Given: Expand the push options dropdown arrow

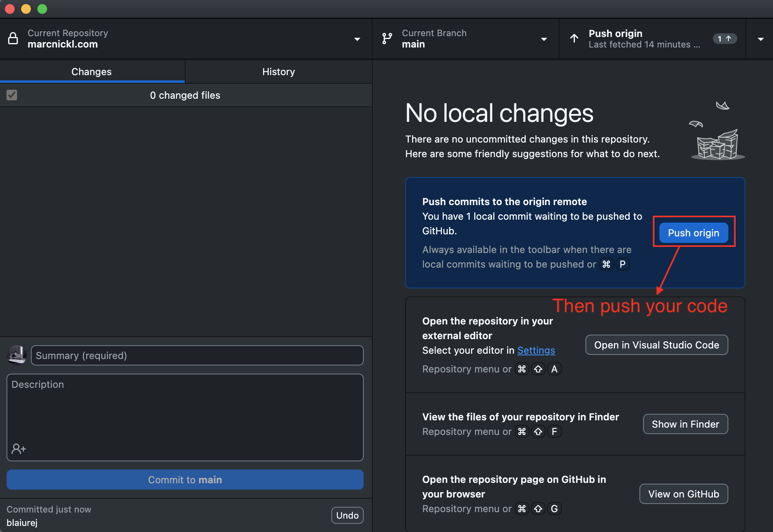Looking at the screenshot, I should click(x=760, y=39).
